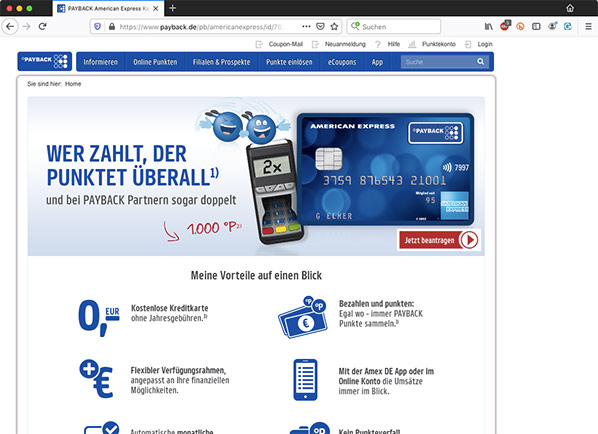Bookmark this page with the star
The height and width of the screenshot is (434, 598).
coord(334,26)
